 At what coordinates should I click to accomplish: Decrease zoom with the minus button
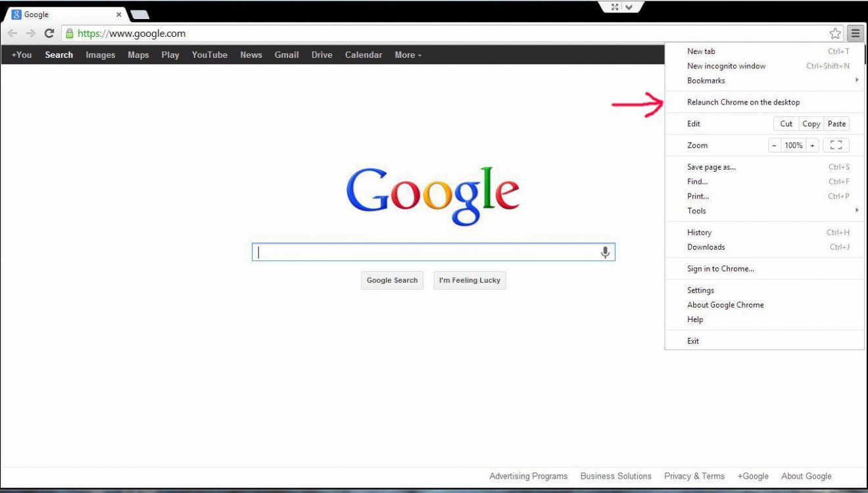coord(775,145)
